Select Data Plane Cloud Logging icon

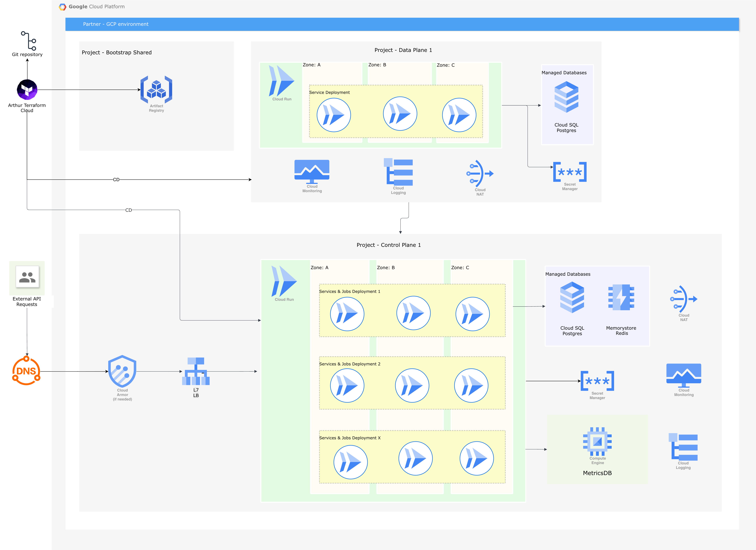pos(398,172)
